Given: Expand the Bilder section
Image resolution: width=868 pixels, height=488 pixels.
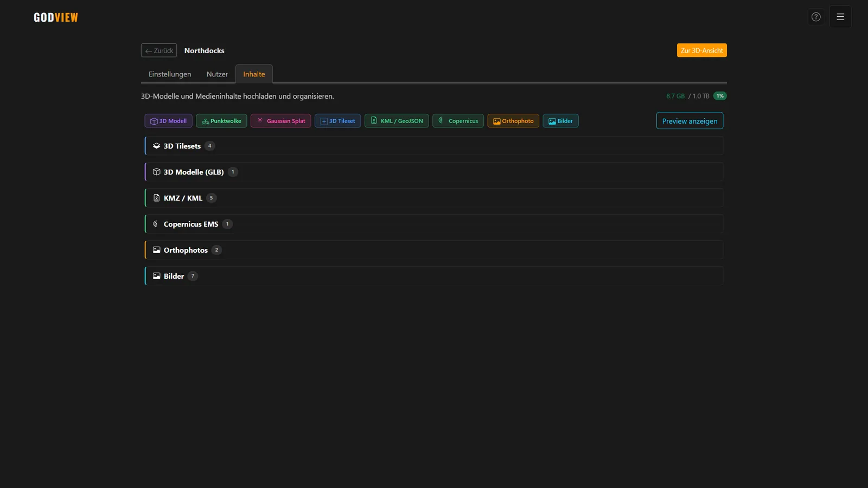Looking at the screenshot, I should [434, 276].
